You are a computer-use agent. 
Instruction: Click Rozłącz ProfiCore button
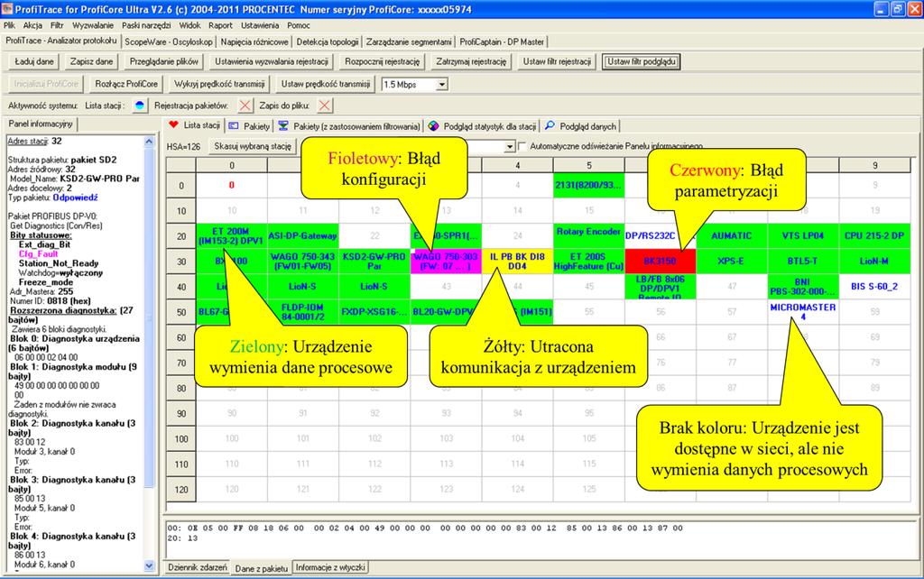[126, 84]
